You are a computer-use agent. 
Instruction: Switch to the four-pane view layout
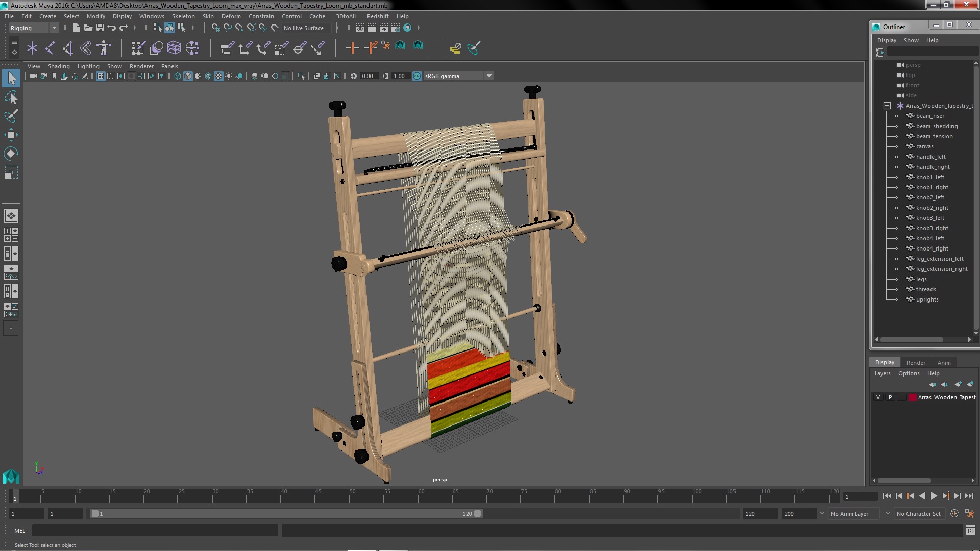[11, 235]
